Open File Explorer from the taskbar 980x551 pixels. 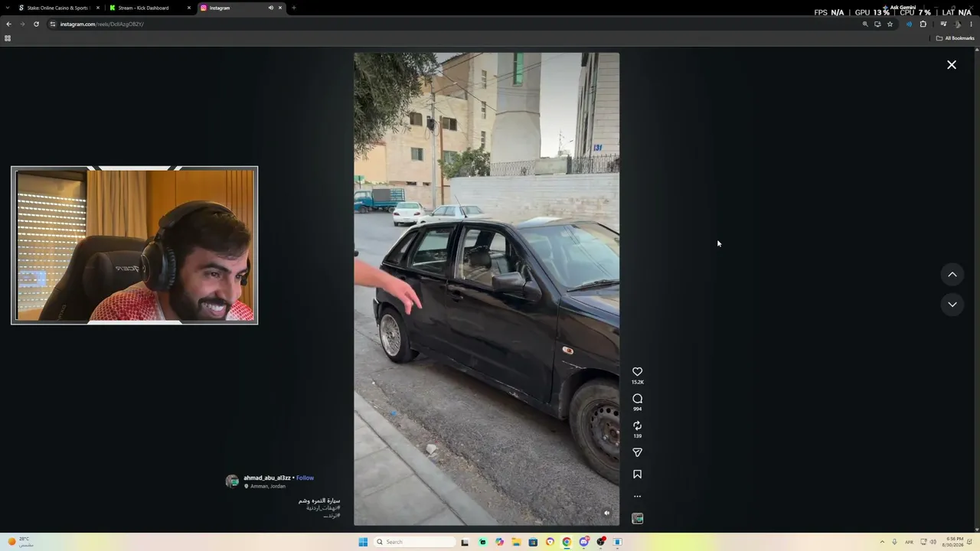(516, 542)
